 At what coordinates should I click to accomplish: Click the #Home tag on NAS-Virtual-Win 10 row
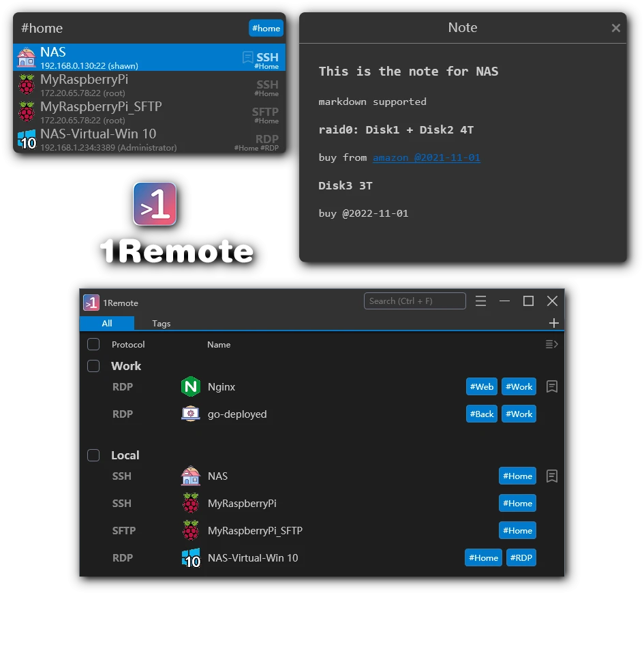point(483,557)
